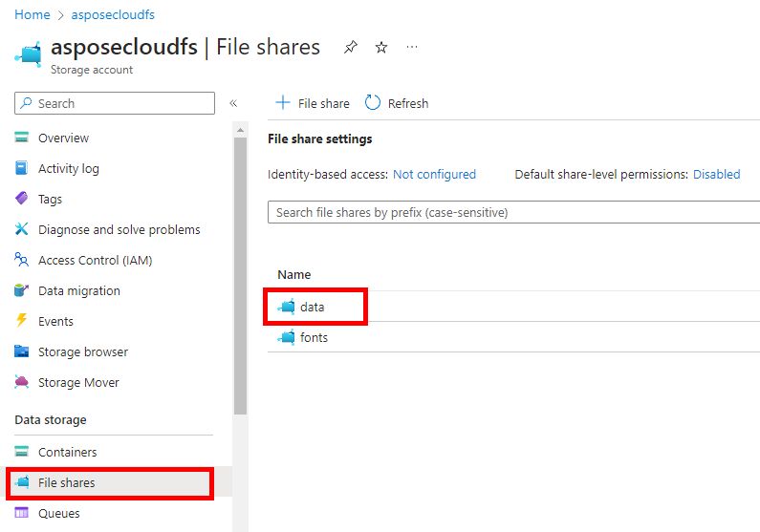The height and width of the screenshot is (532, 760).
Task: Click the Data migration bucket icon
Action: (21, 290)
